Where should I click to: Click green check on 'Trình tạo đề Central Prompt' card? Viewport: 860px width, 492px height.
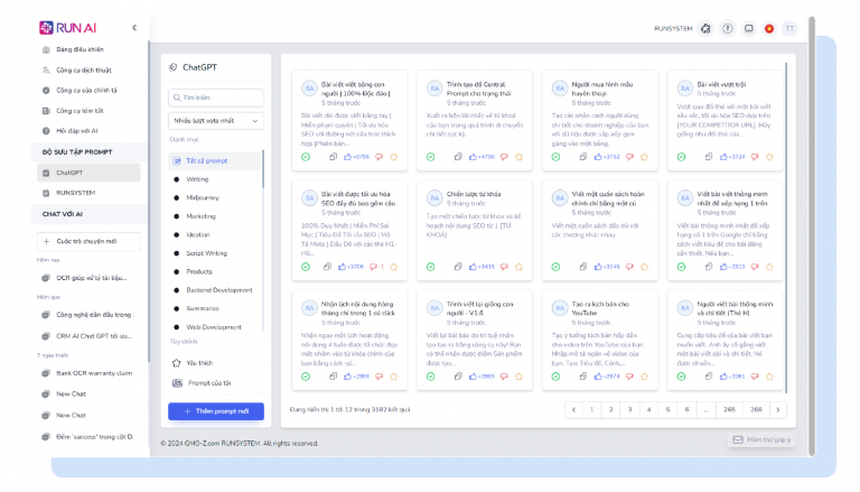[431, 157]
